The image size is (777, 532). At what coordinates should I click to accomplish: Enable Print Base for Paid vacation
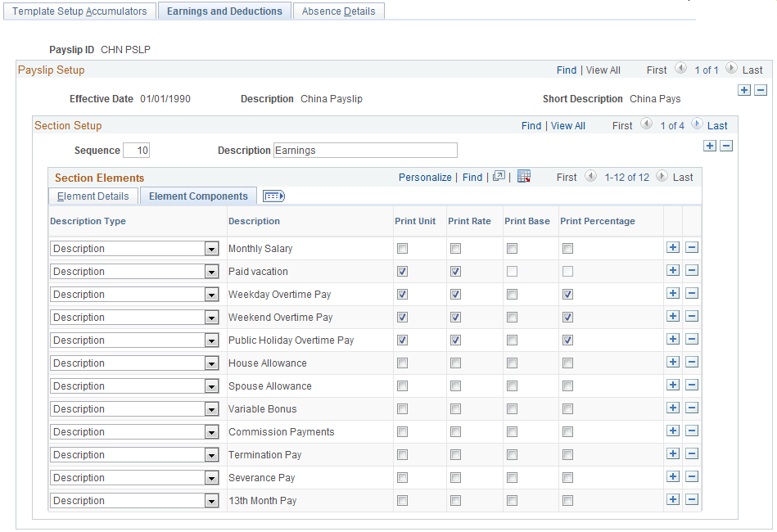pos(511,271)
